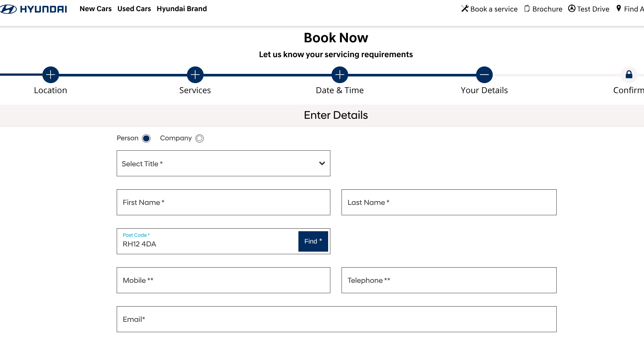This screenshot has height=337, width=644.
Task: Click the First Name input field
Action: 223,202
